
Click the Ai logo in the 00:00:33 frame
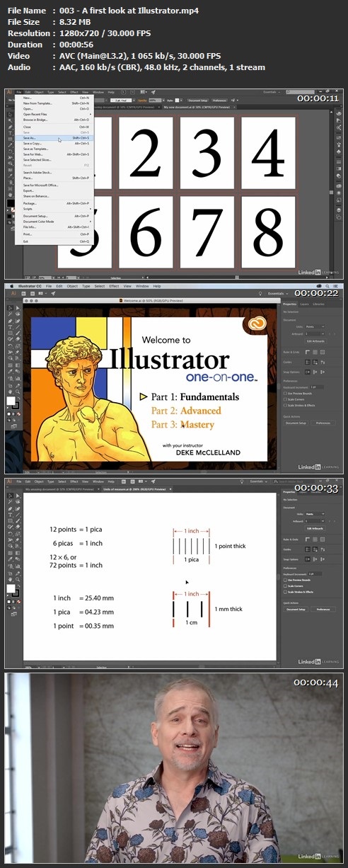9,481
